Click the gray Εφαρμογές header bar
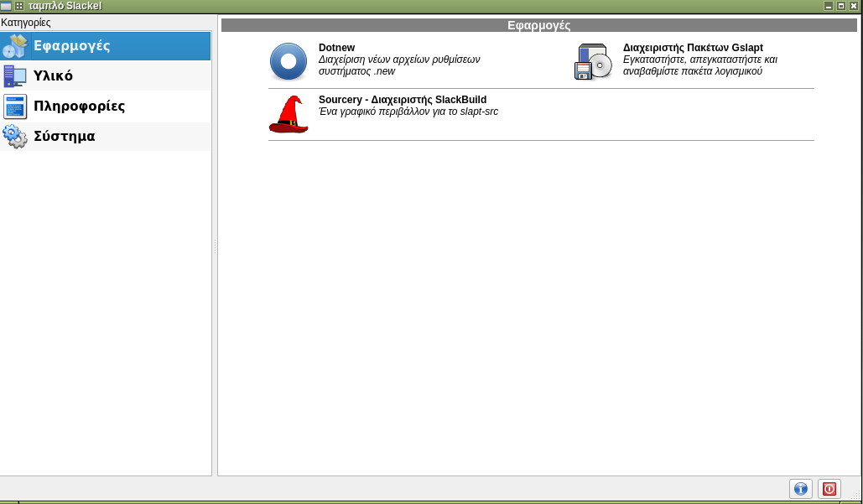Viewport: 863px width, 504px height. click(538, 25)
